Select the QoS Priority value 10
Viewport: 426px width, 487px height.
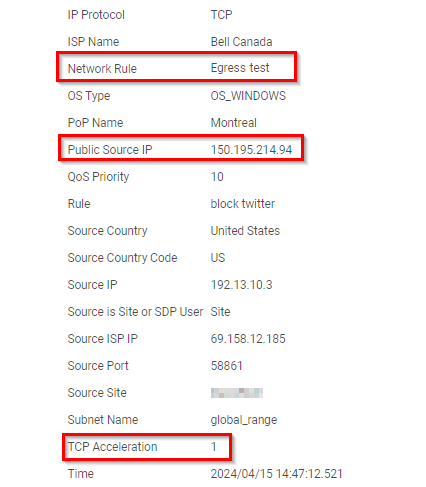point(217,177)
